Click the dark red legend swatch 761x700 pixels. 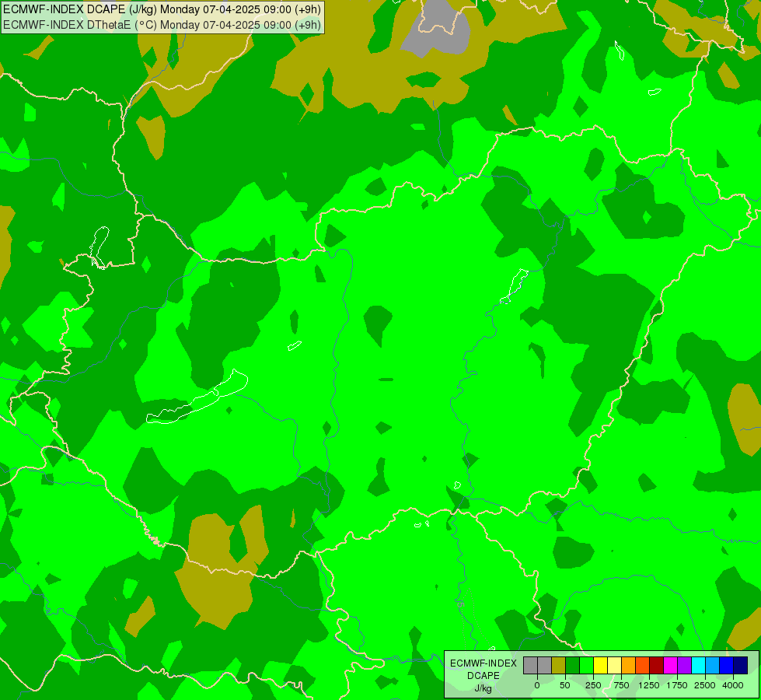pos(657,666)
